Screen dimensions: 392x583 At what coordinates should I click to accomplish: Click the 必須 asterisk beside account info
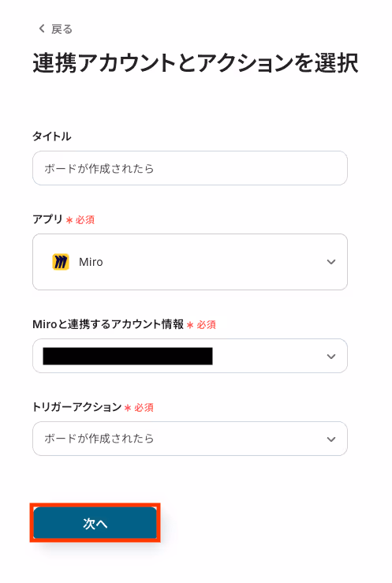(x=190, y=325)
